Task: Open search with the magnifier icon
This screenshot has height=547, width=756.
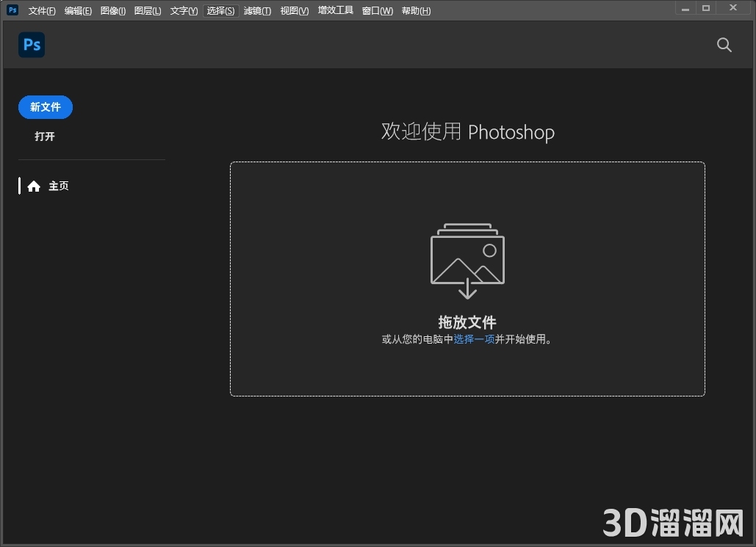Action: pyautogui.click(x=724, y=45)
